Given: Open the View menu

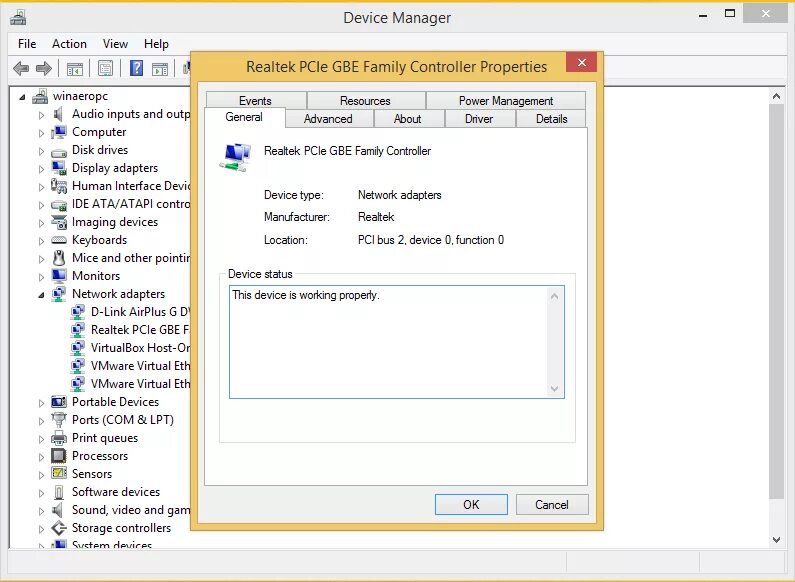Looking at the screenshot, I should pos(116,44).
